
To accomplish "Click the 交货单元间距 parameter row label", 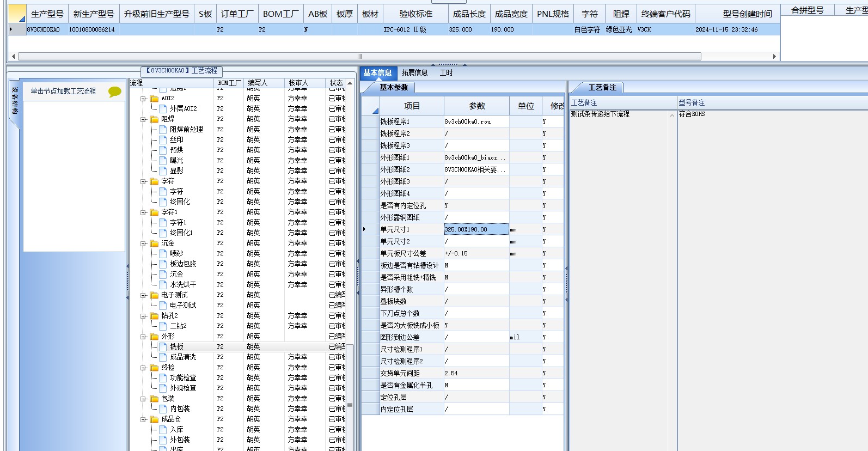I will (x=411, y=373).
